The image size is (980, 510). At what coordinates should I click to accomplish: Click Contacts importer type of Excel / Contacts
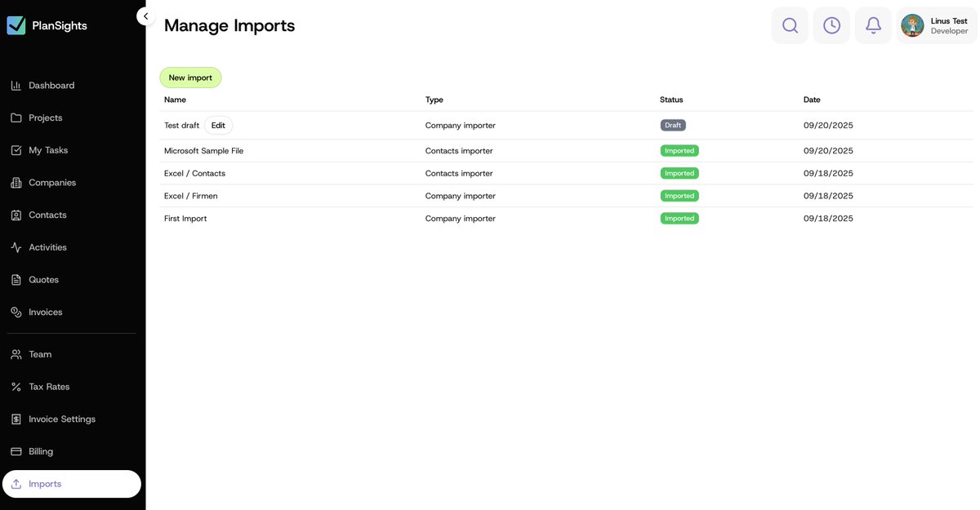click(x=459, y=173)
